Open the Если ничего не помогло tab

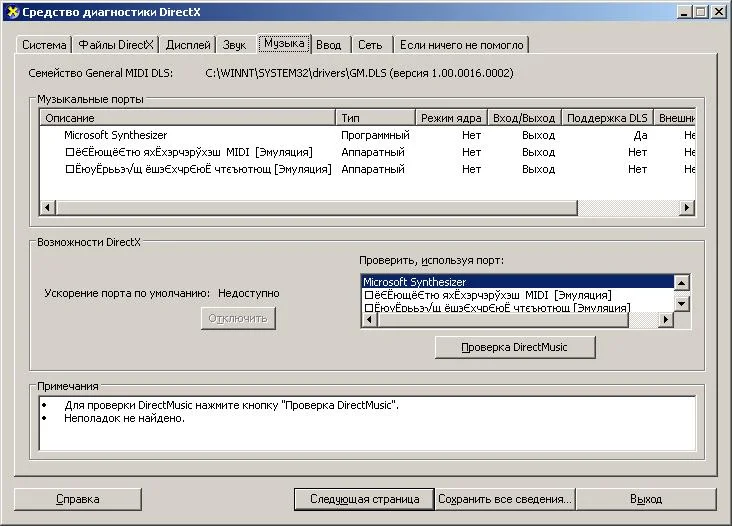tap(460, 45)
